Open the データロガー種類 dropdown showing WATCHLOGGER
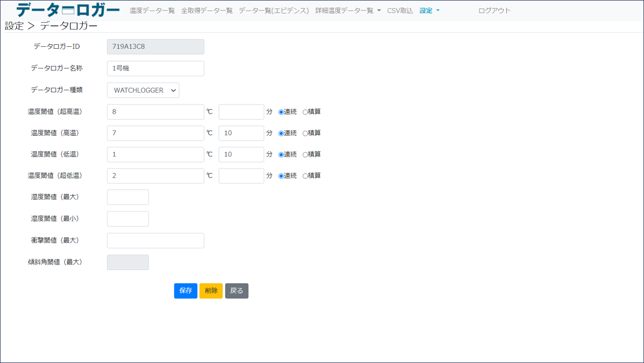The image size is (644, 363). (x=143, y=90)
